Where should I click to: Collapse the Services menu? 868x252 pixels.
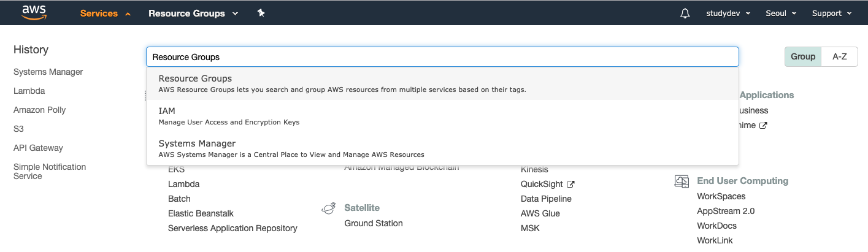click(x=106, y=13)
